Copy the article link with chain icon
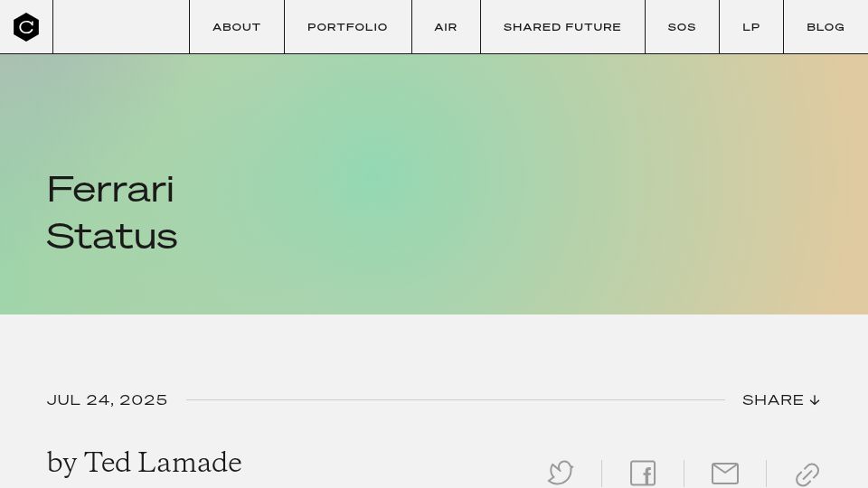The height and width of the screenshot is (488, 868). click(x=807, y=474)
